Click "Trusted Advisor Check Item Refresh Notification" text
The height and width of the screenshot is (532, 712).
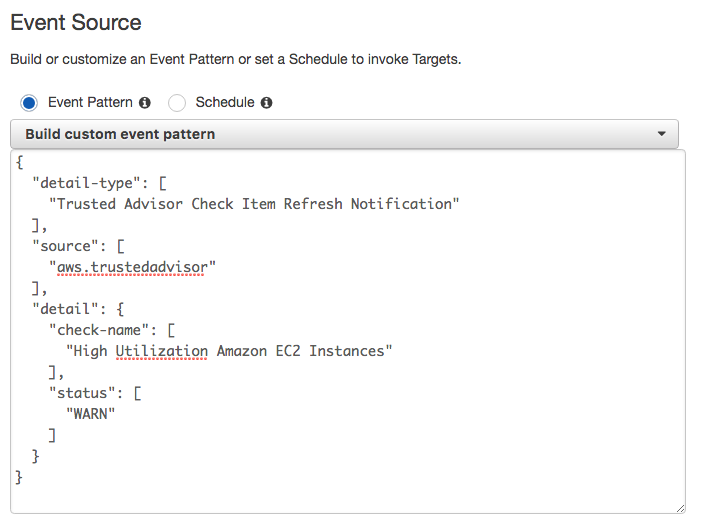(254, 204)
